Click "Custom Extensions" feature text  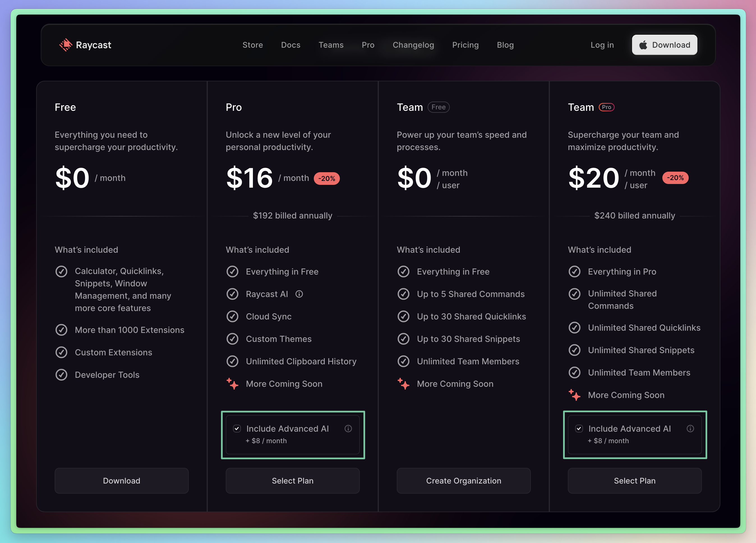point(113,352)
